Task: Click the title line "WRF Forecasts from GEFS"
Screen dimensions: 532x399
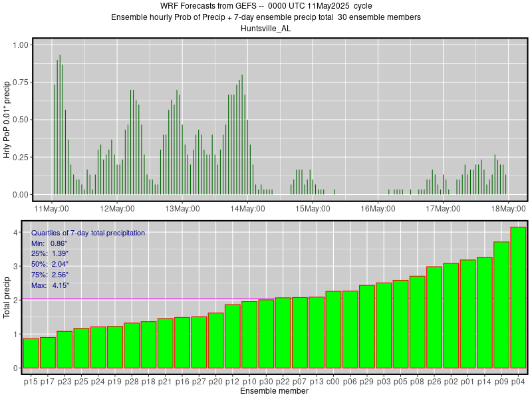Action: tap(266, 6)
